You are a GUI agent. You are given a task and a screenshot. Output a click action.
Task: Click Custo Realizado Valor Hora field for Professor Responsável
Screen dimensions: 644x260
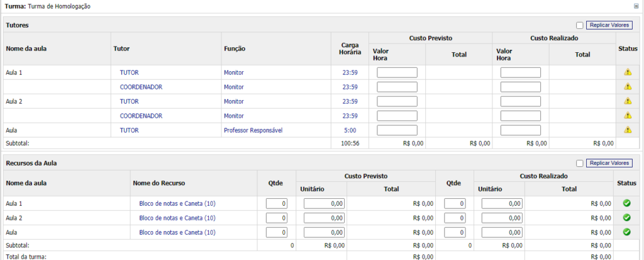pyautogui.click(x=520, y=130)
